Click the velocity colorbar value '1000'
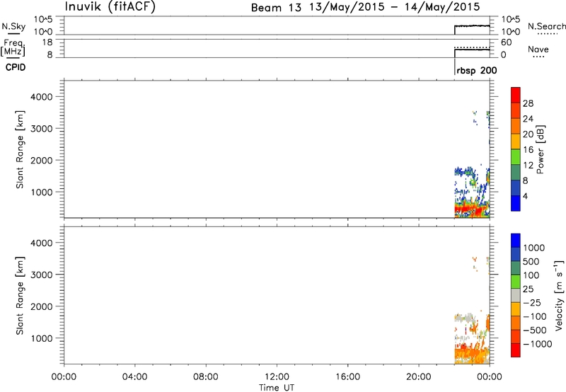The height and width of the screenshot is (392, 566). [x=534, y=248]
